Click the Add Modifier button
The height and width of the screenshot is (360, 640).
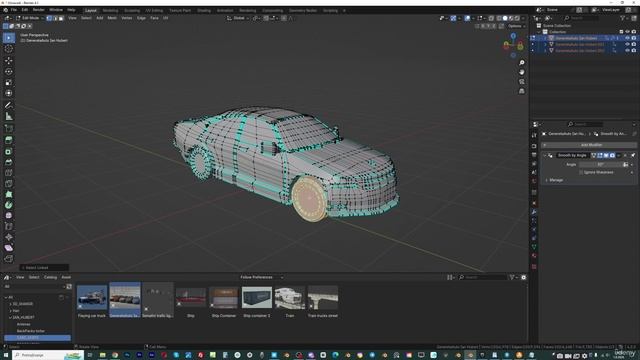pyautogui.click(x=589, y=145)
